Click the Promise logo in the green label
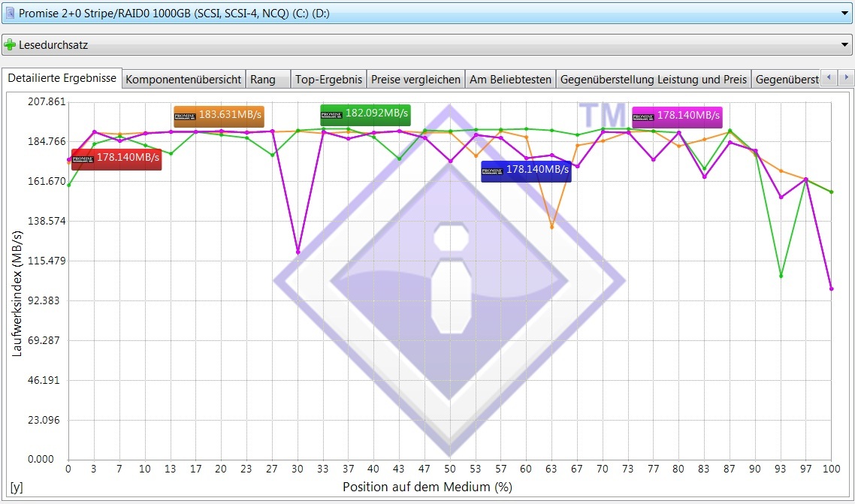The height and width of the screenshot is (504, 855). [331, 114]
